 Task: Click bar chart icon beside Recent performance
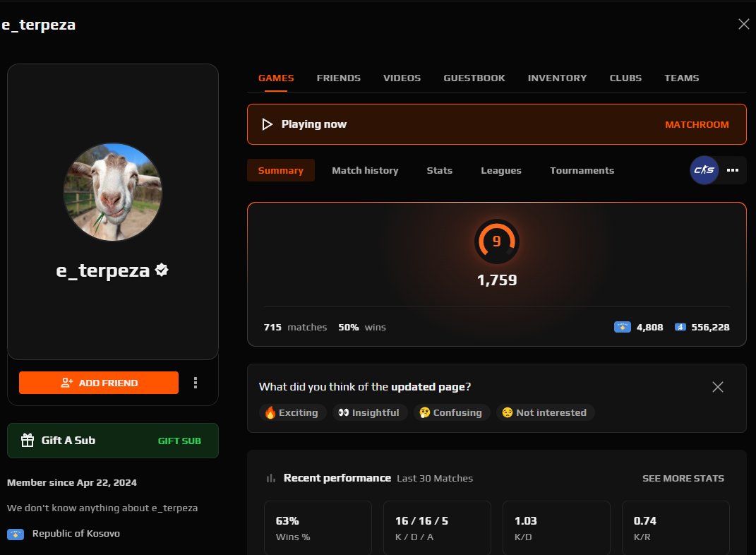coord(271,478)
